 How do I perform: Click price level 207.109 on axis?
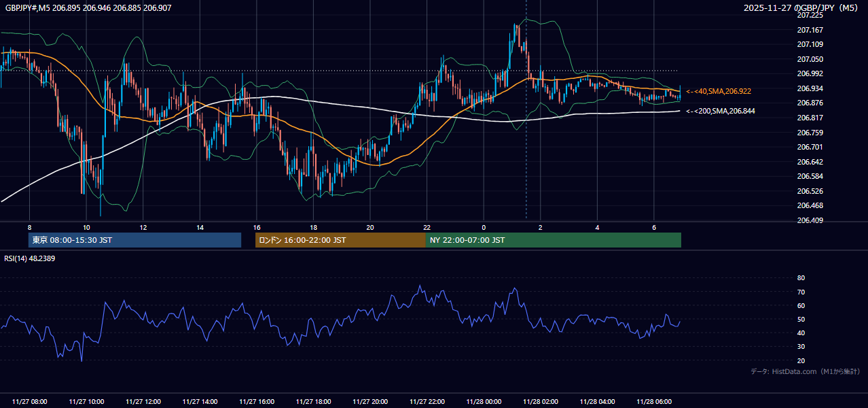pos(810,44)
